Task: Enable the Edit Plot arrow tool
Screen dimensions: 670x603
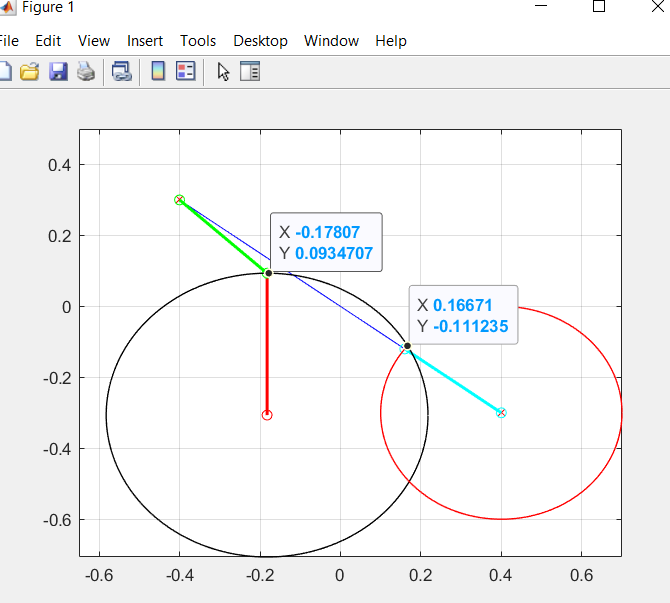Action: coord(223,72)
